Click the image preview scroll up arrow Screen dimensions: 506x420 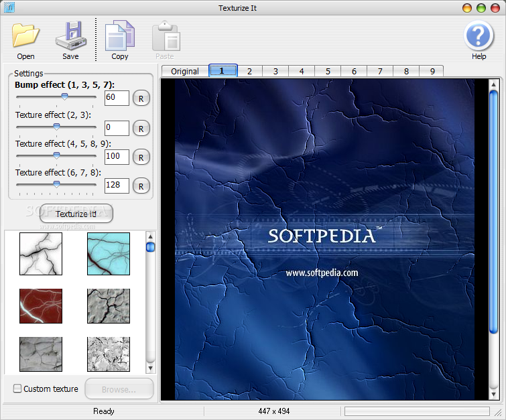[493, 84]
